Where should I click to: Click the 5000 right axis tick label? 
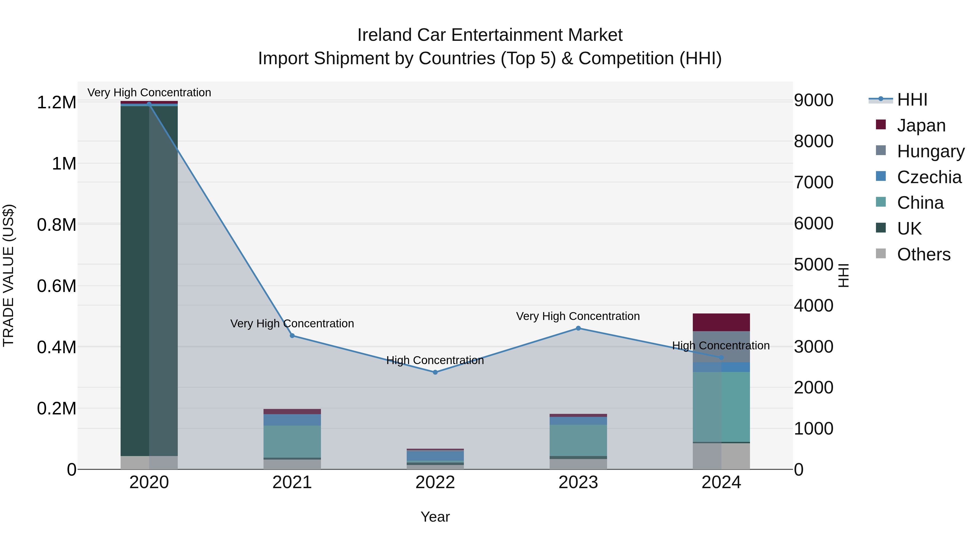point(814,265)
